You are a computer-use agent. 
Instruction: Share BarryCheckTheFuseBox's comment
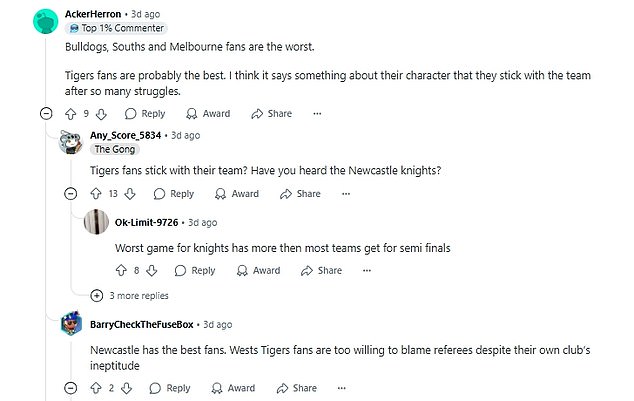tap(298, 388)
